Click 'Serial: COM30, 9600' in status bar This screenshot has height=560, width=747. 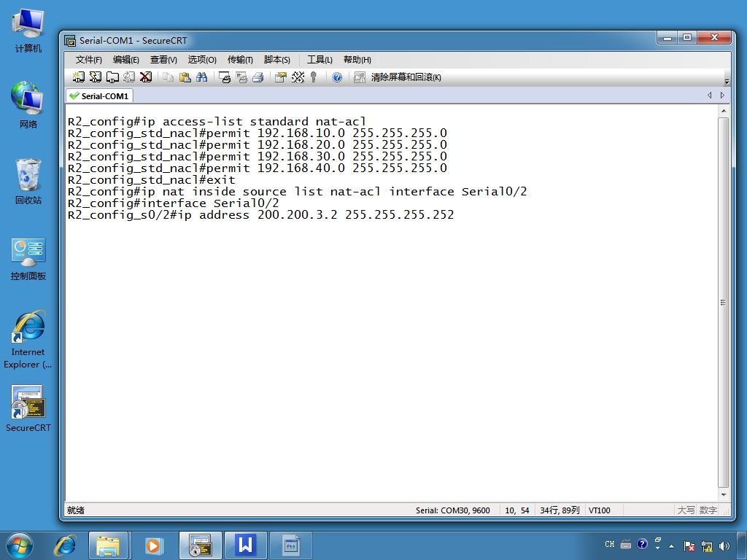point(452,510)
